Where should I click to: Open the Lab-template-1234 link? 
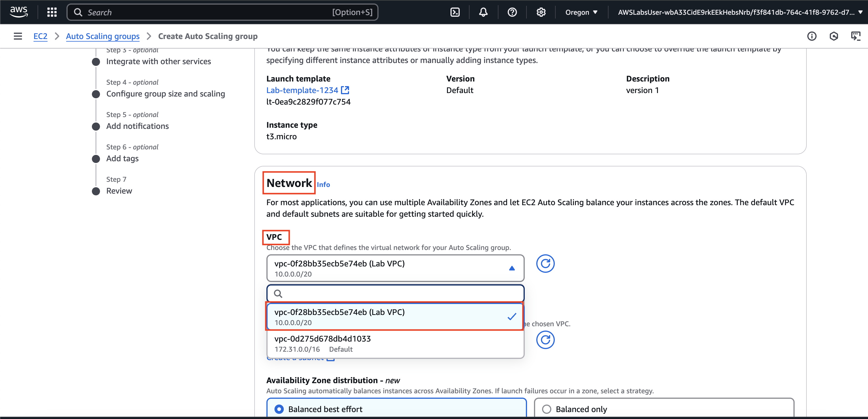[302, 90]
